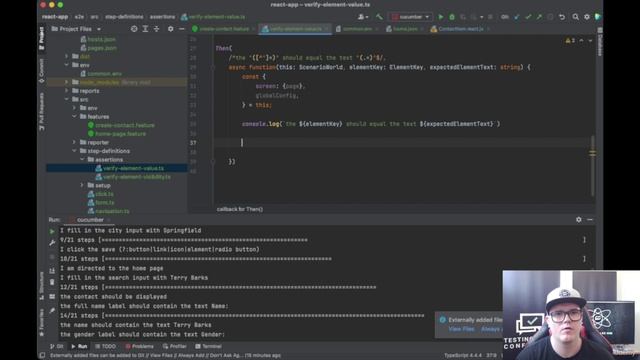
Task: Rerun cucumber from Run panel play icon
Action: click(x=52, y=231)
